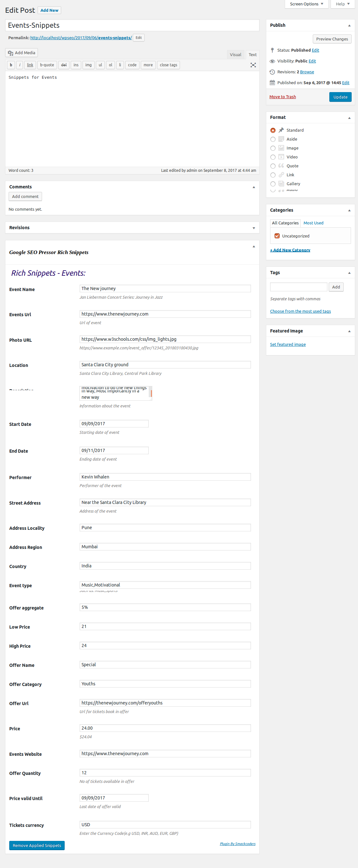Click the ins quicktag button

pos(76,65)
